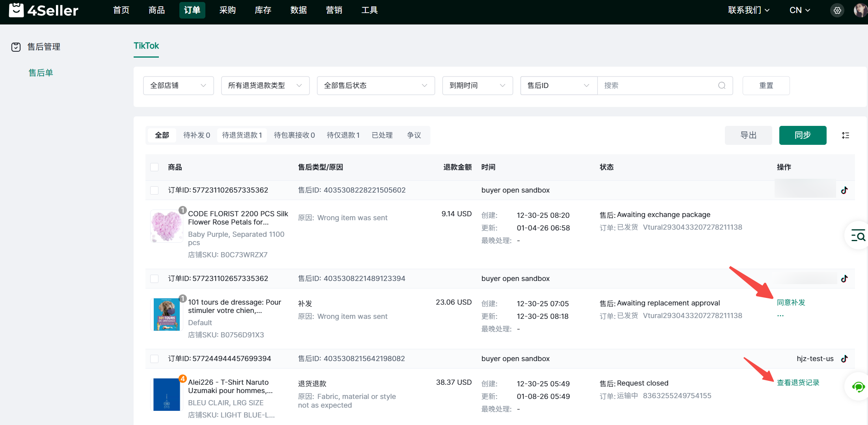868x425 pixels.
Task: Open the settings gear icon
Action: pos(837,10)
